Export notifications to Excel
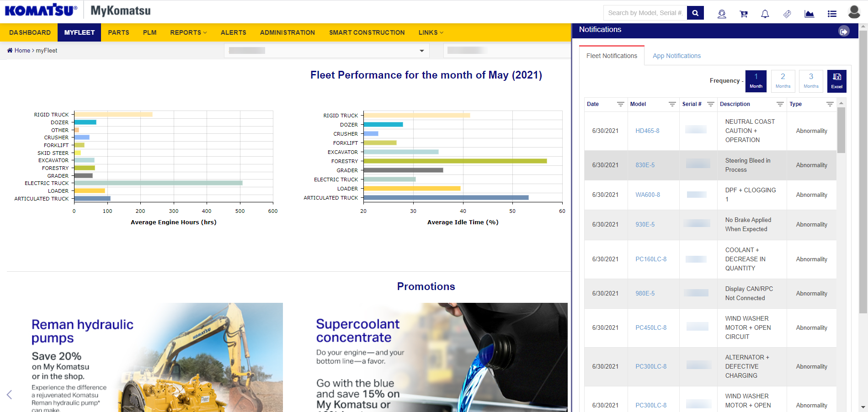This screenshot has height=412, width=868. click(836, 81)
